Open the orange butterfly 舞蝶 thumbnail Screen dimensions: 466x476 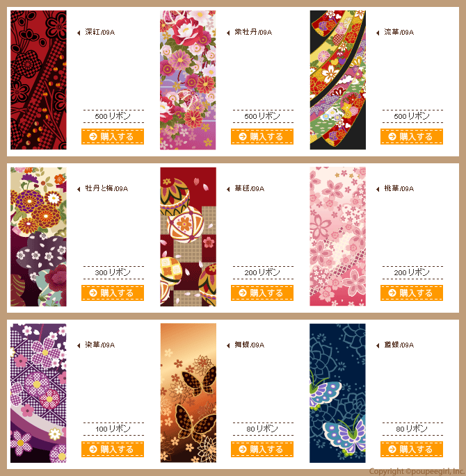pyautogui.click(x=188, y=393)
